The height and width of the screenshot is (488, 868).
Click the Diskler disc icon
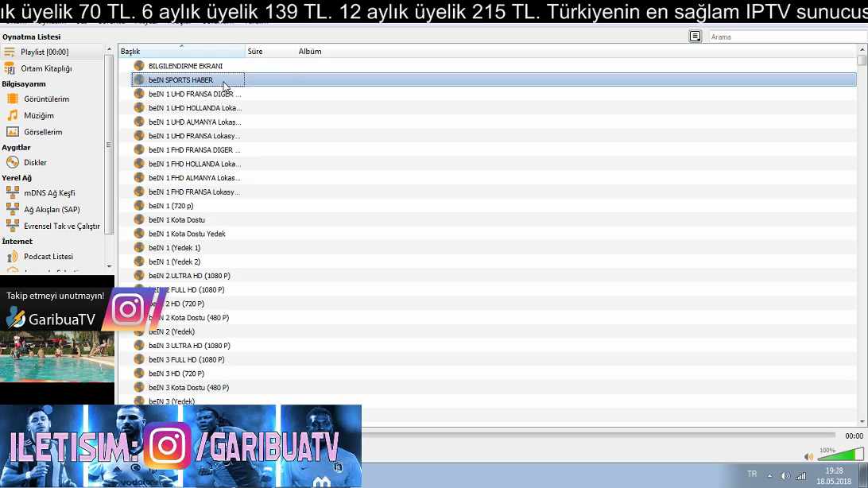[12, 163]
